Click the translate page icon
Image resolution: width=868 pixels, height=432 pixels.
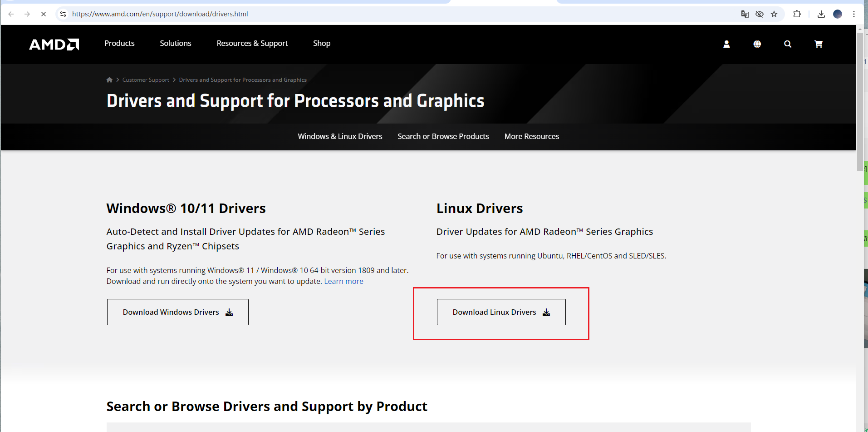(x=745, y=14)
